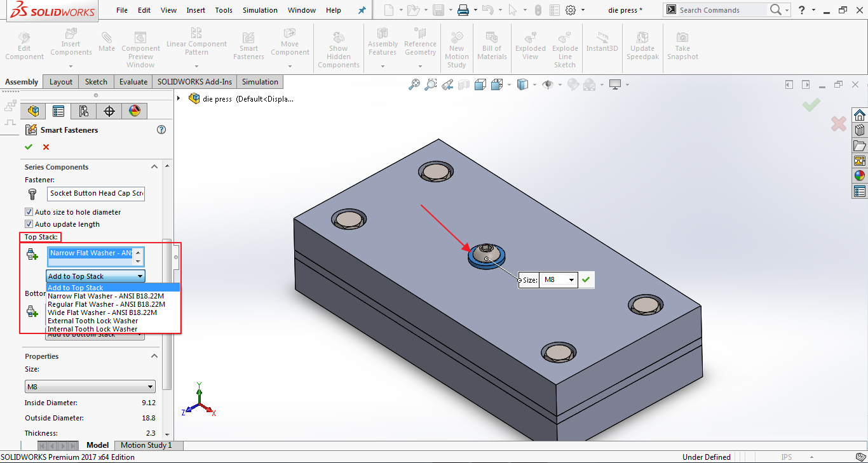Toggle the Instant3D tool
Screen dimensions: 868x463
point(602,42)
